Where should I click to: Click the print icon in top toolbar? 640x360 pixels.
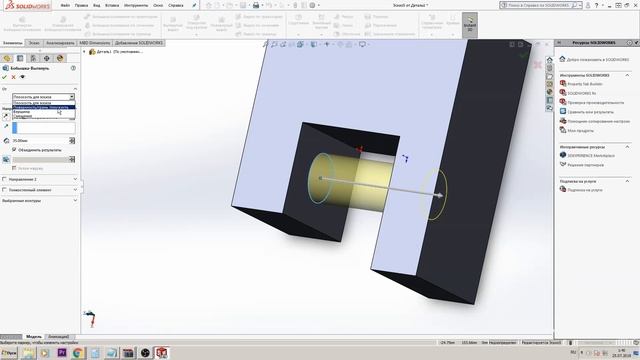click(256, 5)
